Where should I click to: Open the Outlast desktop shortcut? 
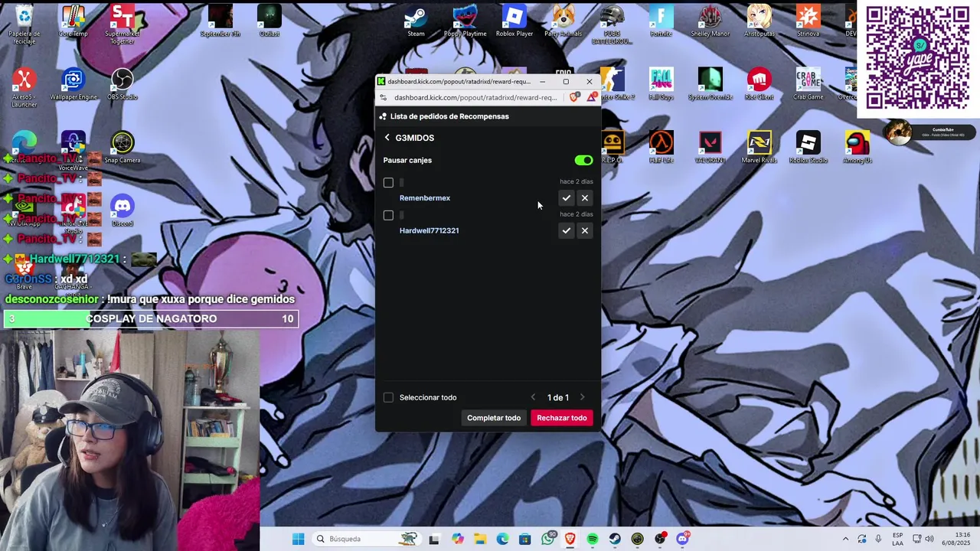(x=269, y=21)
